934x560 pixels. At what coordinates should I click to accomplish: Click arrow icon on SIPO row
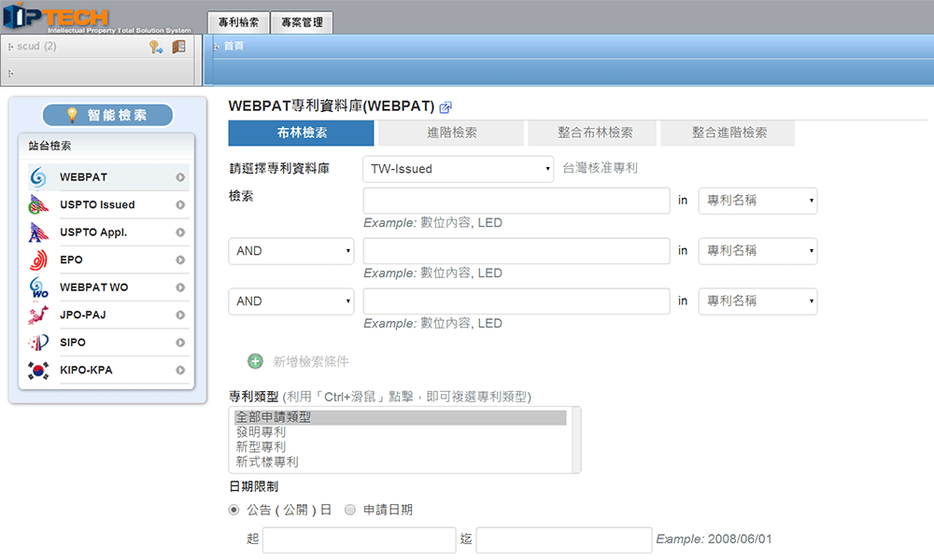point(180,343)
